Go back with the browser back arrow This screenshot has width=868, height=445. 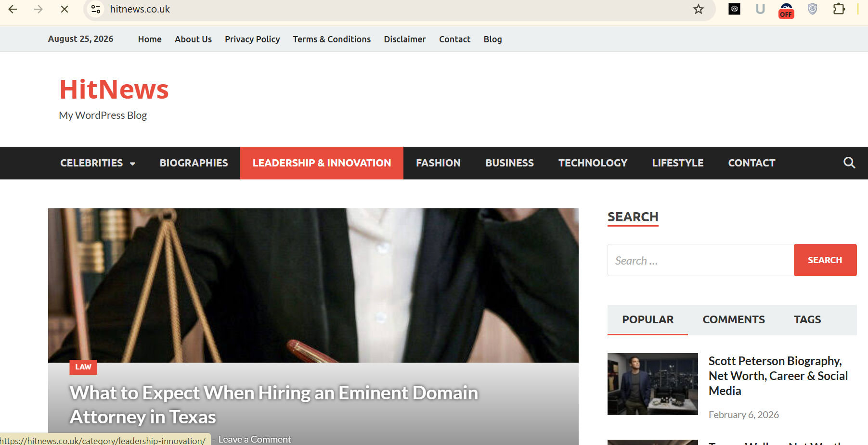[13, 9]
